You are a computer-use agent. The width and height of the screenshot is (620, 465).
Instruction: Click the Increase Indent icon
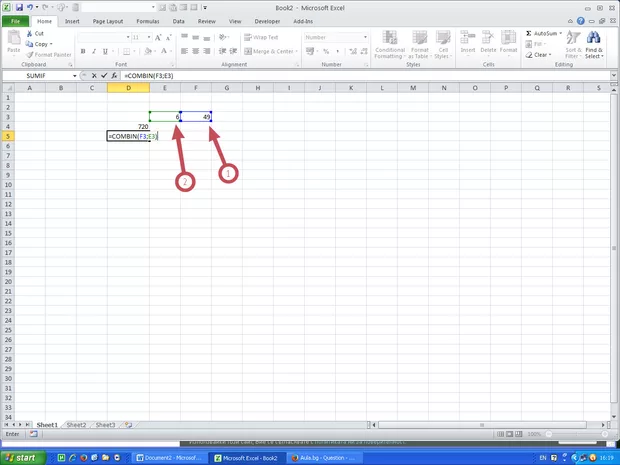[x=233, y=51]
